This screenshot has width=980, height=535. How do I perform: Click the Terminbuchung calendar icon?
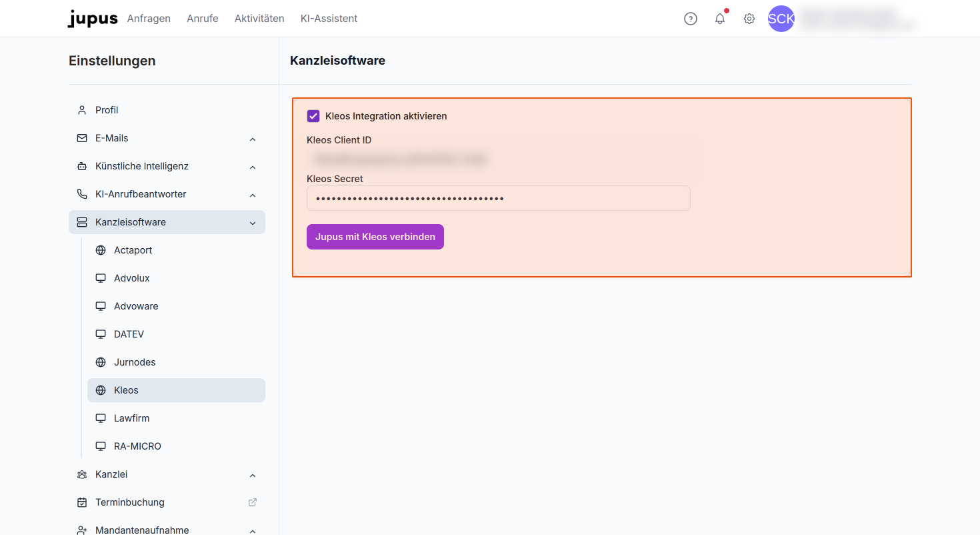tap(82, 502)
